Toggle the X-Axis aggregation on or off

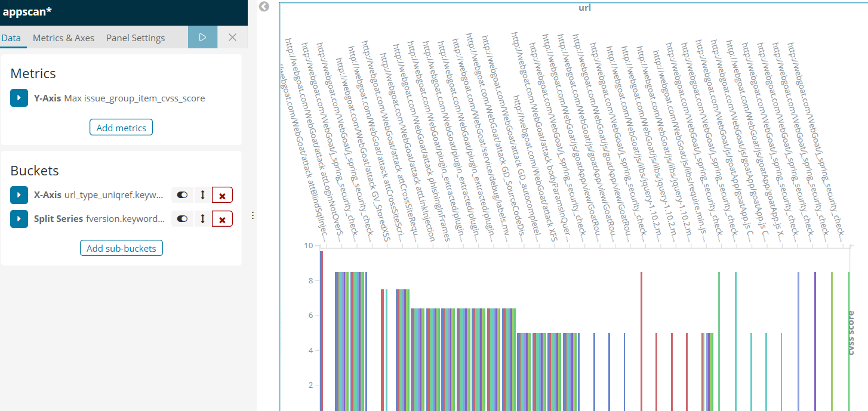click(x=182, y=194)
